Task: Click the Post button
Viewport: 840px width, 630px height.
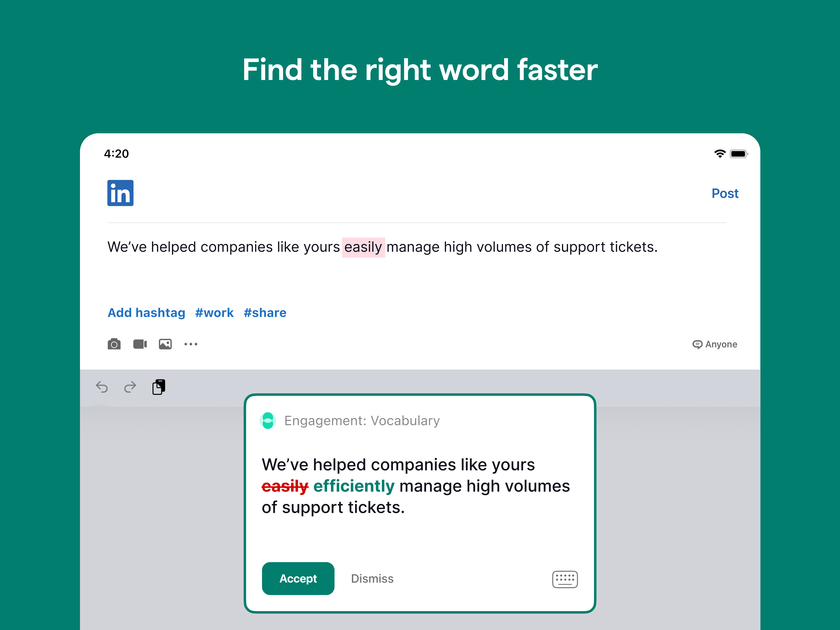Action: pos(725,193)
